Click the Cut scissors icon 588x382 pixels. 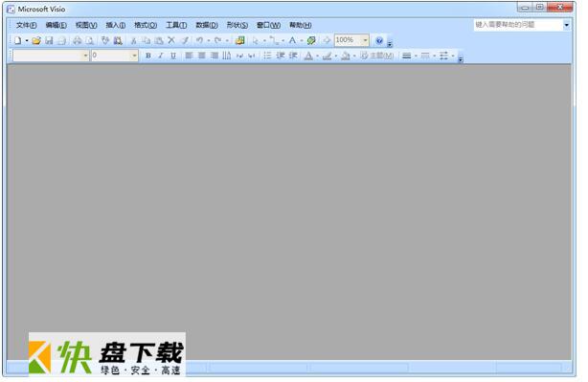coord(133,40)
